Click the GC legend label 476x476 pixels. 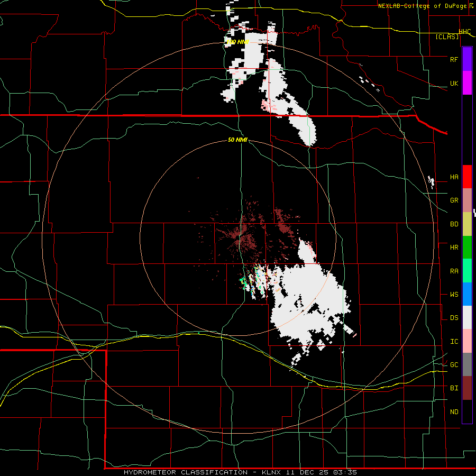(x=454, y=365)
